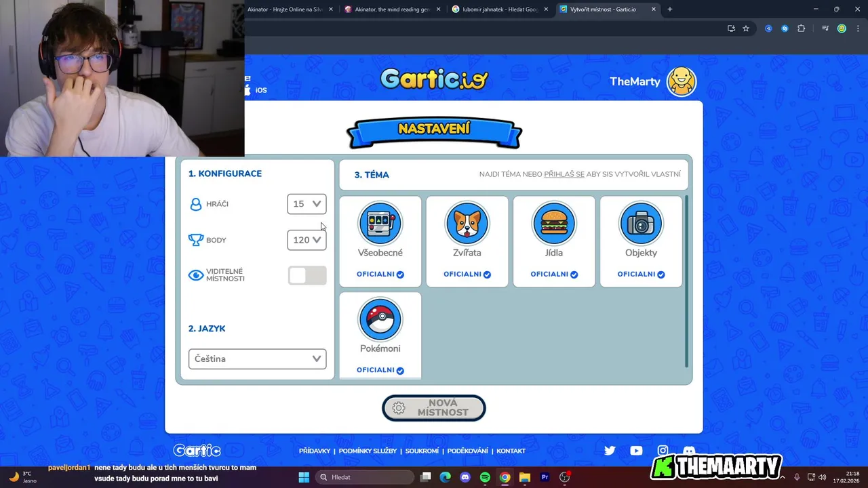The image size is (868, 488).
Task: Expand the Čeština language dropdown
Action: (x=257, y=359)
